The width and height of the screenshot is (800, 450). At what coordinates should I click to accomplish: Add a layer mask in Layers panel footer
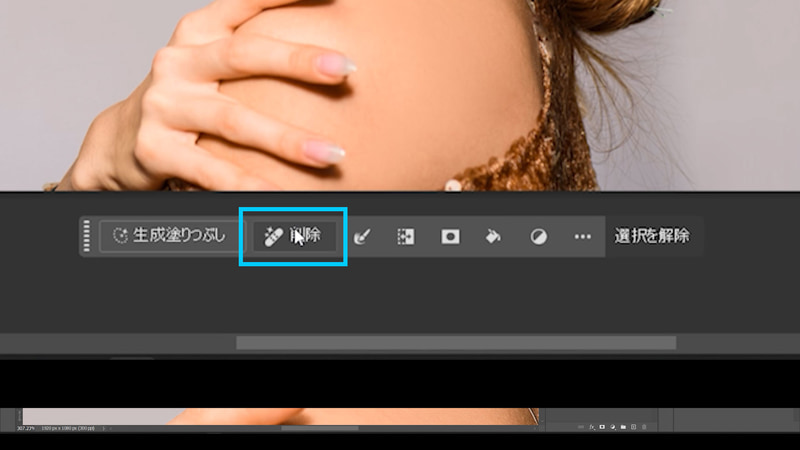pos(602,427)
